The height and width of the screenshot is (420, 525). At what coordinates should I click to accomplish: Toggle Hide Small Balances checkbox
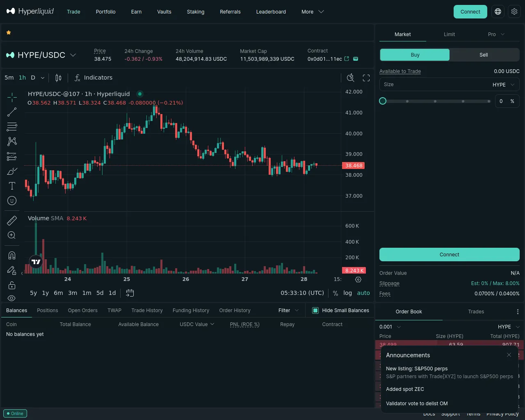(315, 310)
